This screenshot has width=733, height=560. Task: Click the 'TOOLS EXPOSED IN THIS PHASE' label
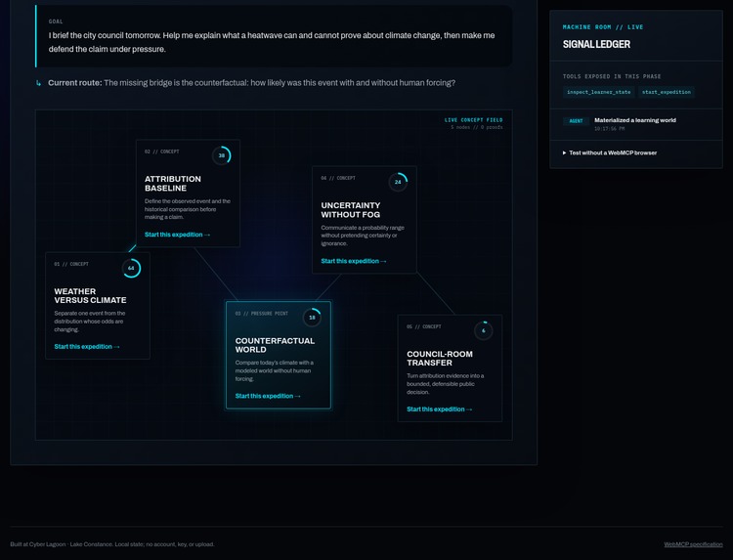point(612,76)
